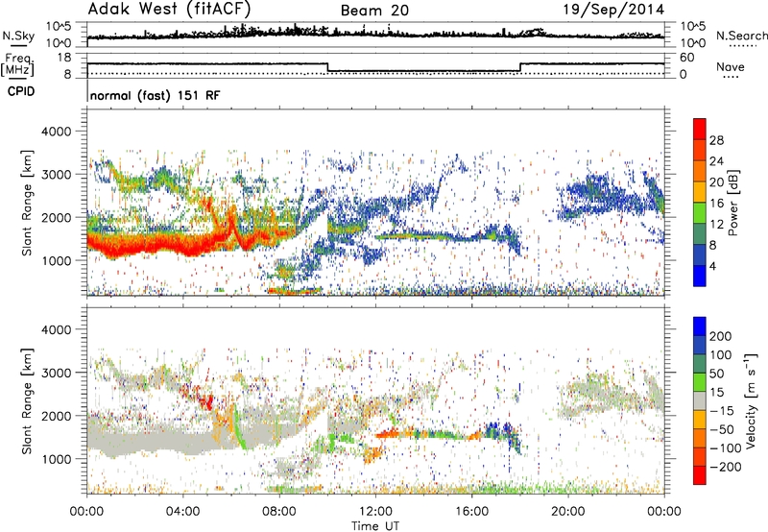Click the '-200' velocity colorbar value
Image resolution: width=768 pixels, height=532 pixels.
725,467
